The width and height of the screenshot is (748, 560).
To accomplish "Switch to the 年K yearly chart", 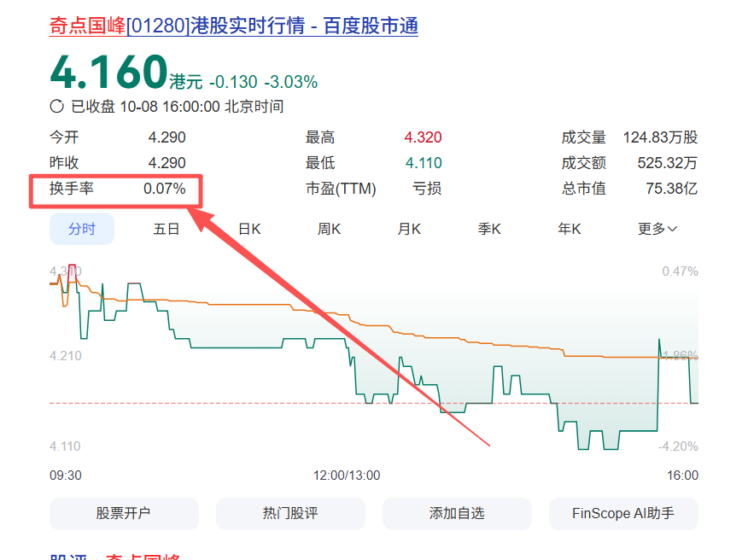I will tap(569, 229).
